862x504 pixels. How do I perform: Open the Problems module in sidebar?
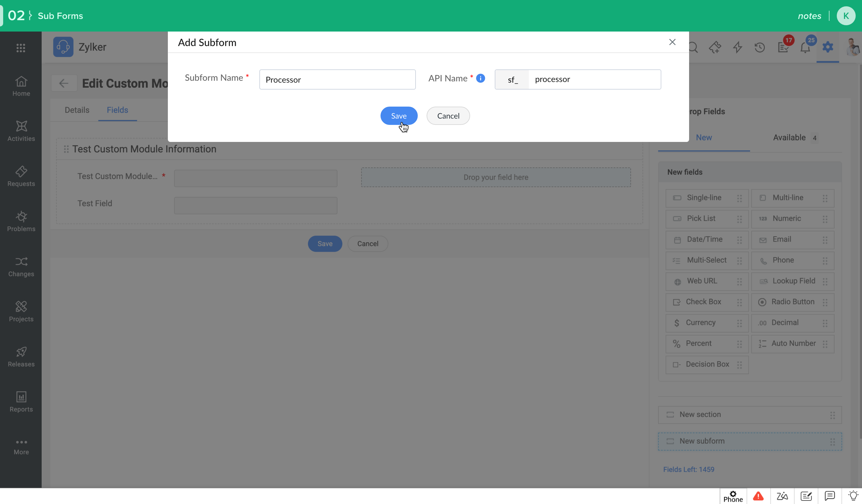pyautogui.click(x=21, y=221)
